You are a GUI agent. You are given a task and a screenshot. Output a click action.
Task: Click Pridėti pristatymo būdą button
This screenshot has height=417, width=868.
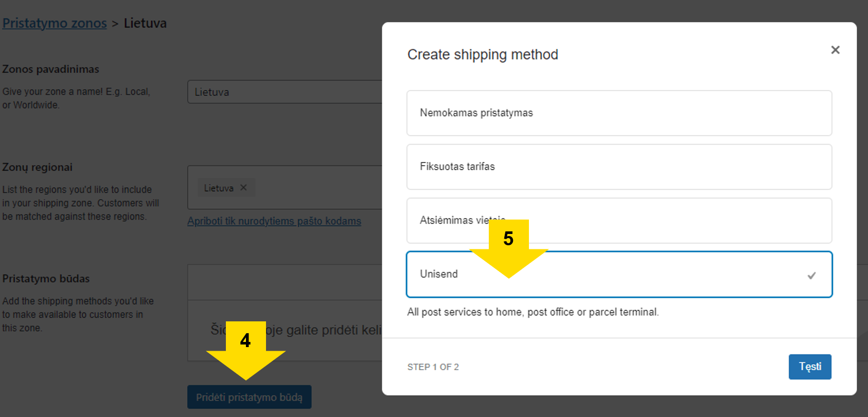[249, 397]
